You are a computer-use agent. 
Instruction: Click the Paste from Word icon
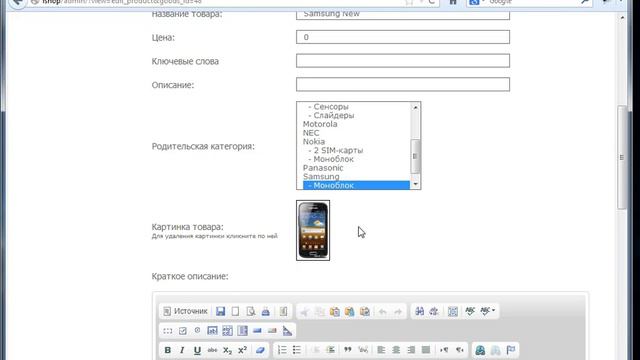(x=365, y=311)
